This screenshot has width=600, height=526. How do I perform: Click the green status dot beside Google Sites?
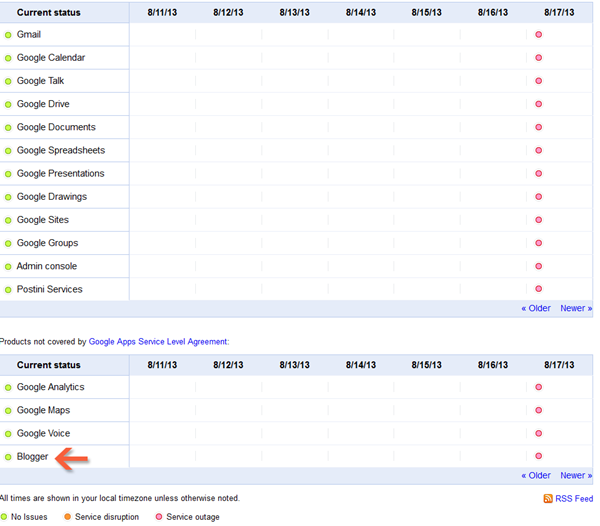pyautogui.click(x=8, y=220)
